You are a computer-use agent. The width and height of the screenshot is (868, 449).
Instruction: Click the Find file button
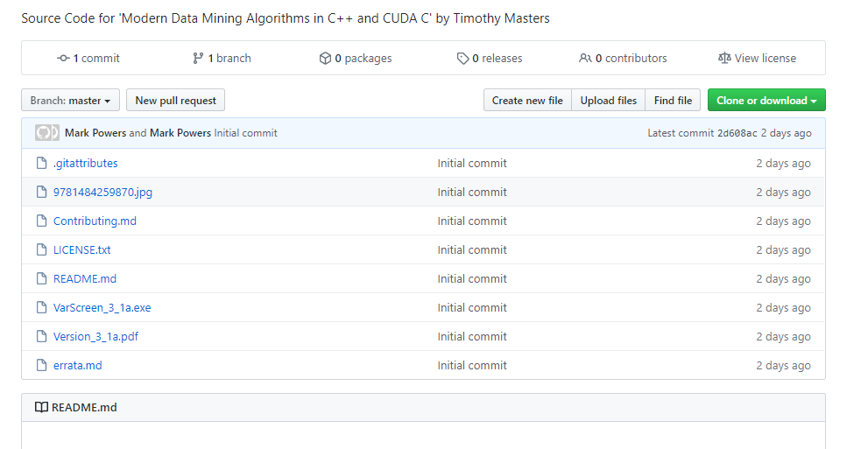pos(673,101)
